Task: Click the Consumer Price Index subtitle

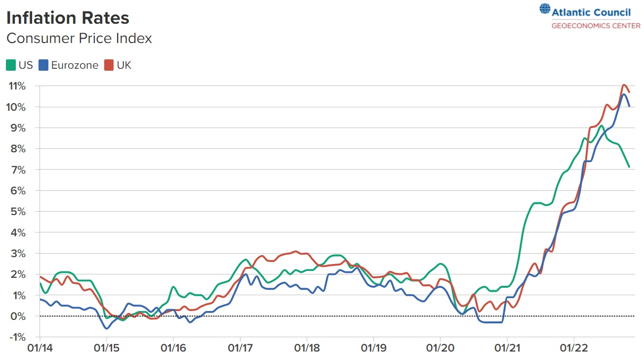Action: coord(79,38)
